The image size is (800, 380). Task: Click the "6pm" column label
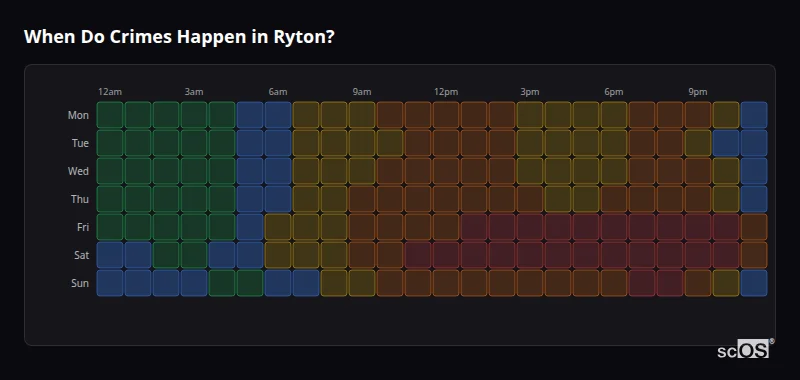[x=614, y=92]
